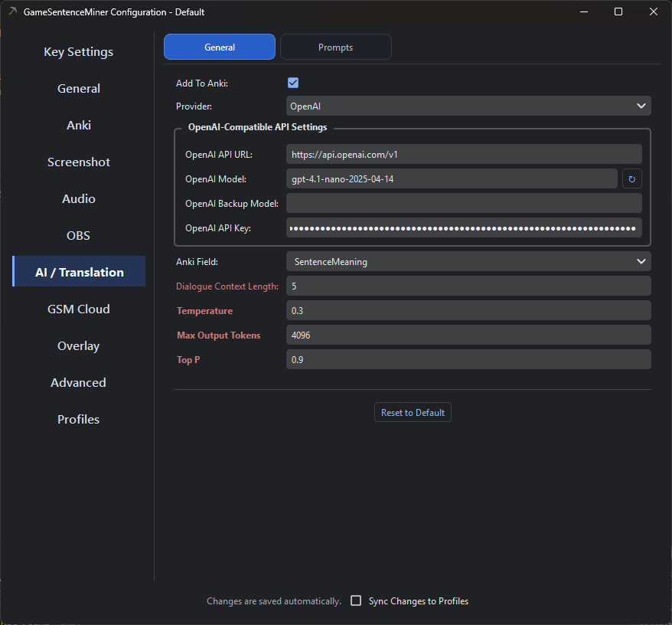This screenshot has width=672, height=625.
Task: Click the Max Output Tokens label
Action: pos(219,335)
